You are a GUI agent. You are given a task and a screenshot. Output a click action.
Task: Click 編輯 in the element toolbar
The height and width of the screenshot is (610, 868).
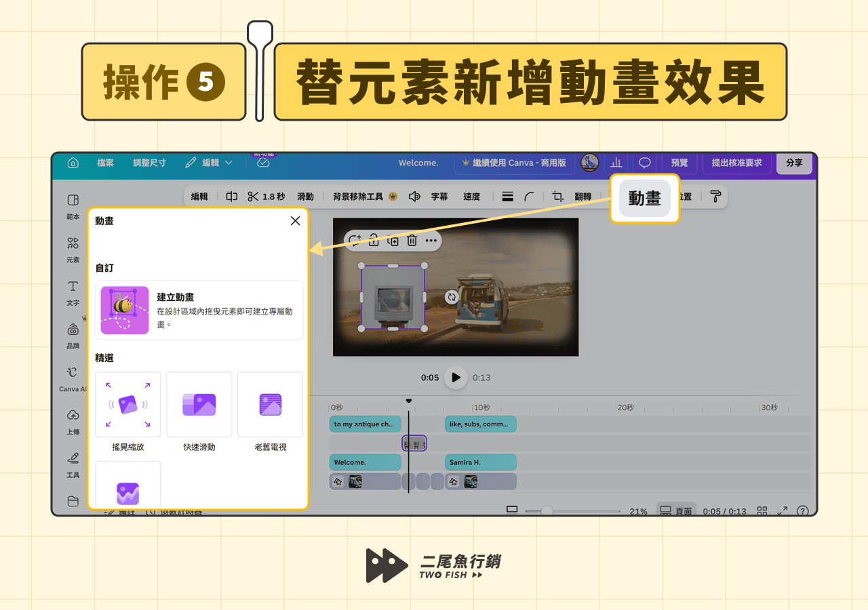click(199, 197)
